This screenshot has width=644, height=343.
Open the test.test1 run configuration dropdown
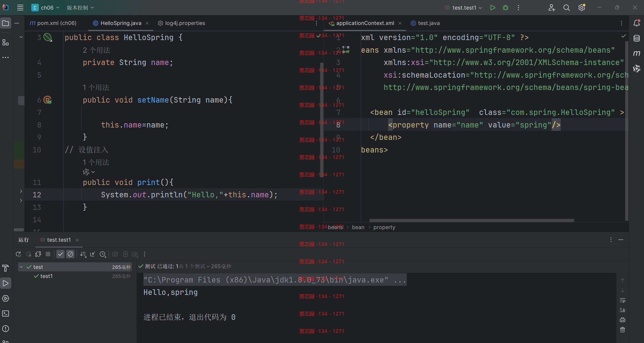tap(463, 8)
